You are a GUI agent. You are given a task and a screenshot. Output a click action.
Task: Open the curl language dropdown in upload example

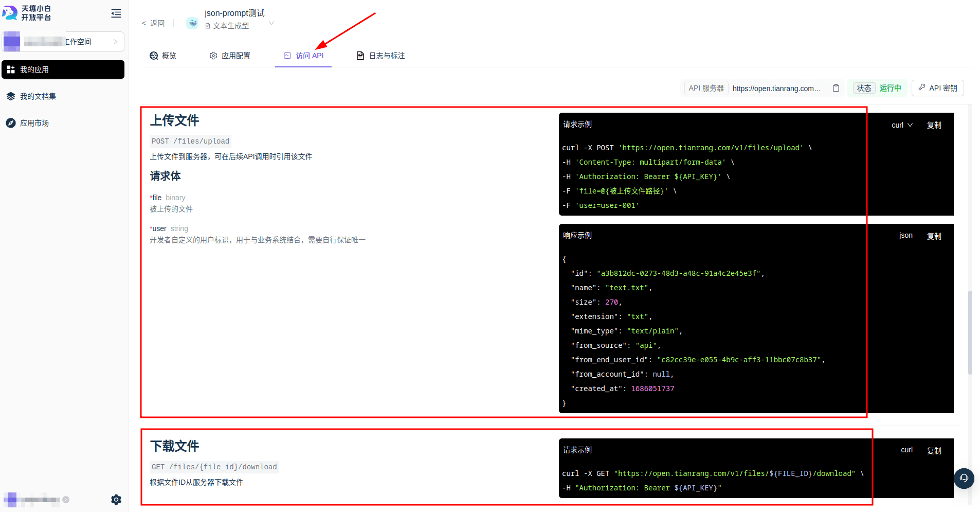click(902, 125)
